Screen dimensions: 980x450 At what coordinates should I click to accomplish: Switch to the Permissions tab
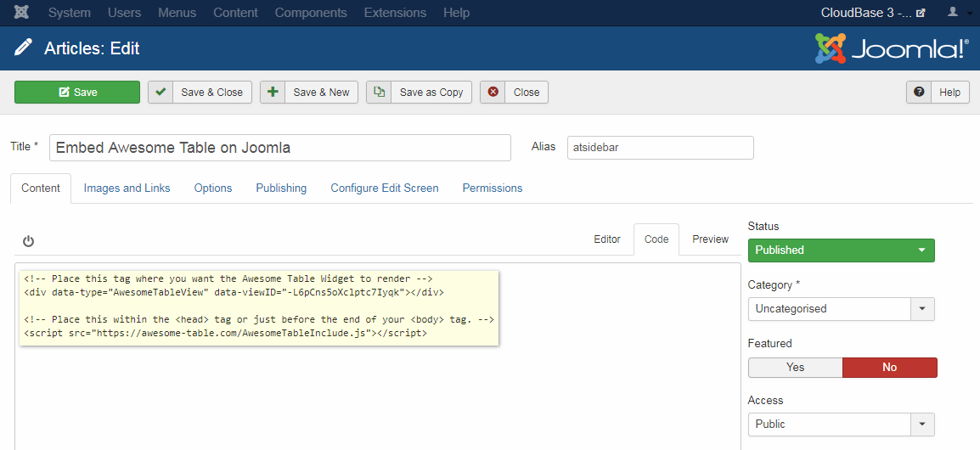pyautogui.click(x=493, y=188)
